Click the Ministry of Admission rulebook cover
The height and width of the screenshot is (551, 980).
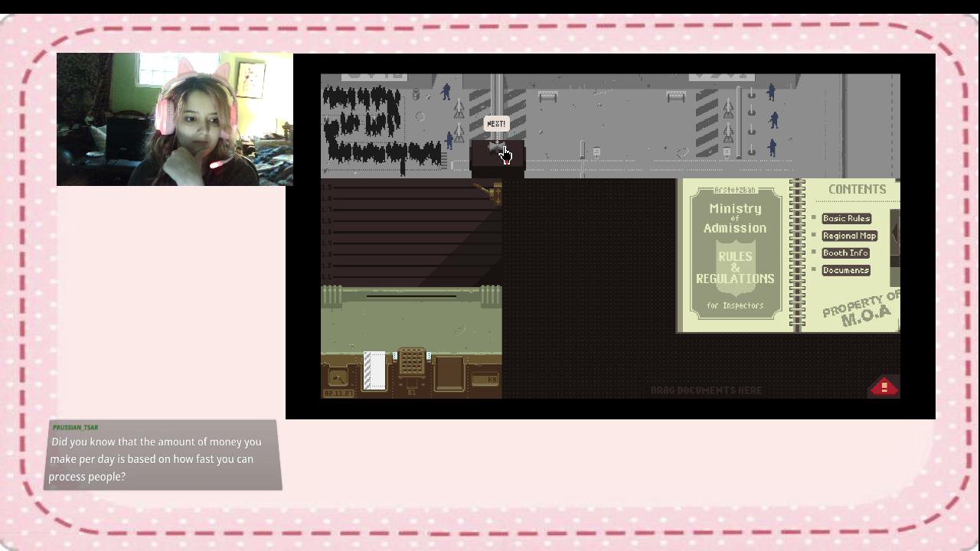(735, 254)
